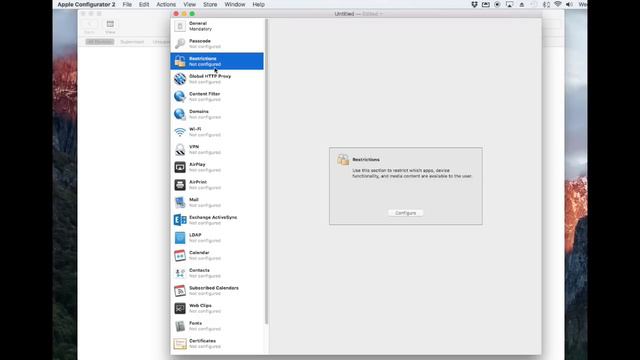Choose the Domains globe icon
640x360 pixels.
click(x=180, y=114)
